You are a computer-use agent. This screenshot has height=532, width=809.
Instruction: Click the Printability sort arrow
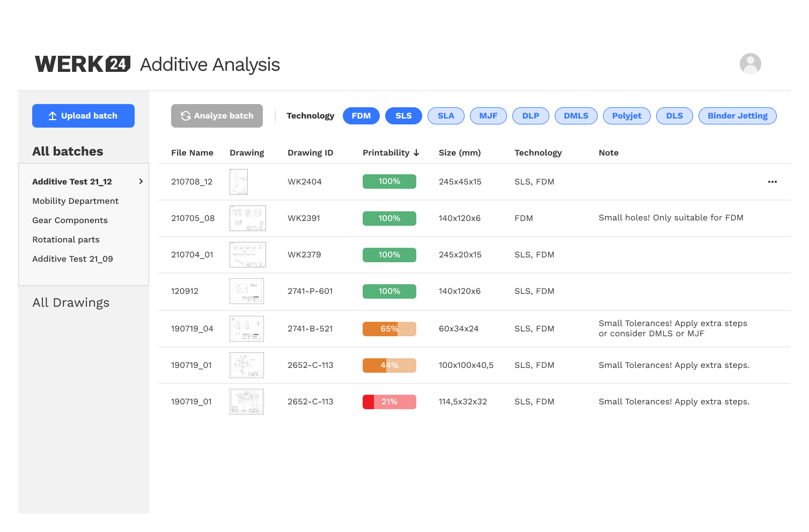416,153
